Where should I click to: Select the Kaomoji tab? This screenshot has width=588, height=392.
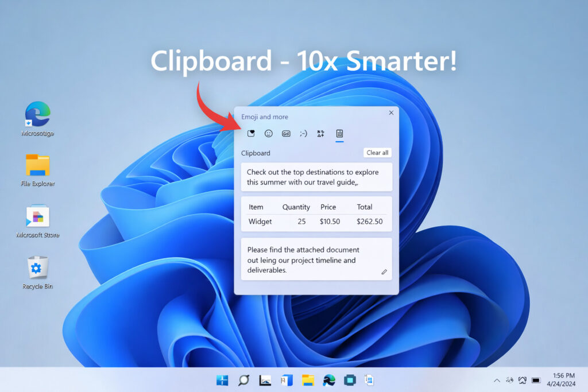tap(303, 133)
